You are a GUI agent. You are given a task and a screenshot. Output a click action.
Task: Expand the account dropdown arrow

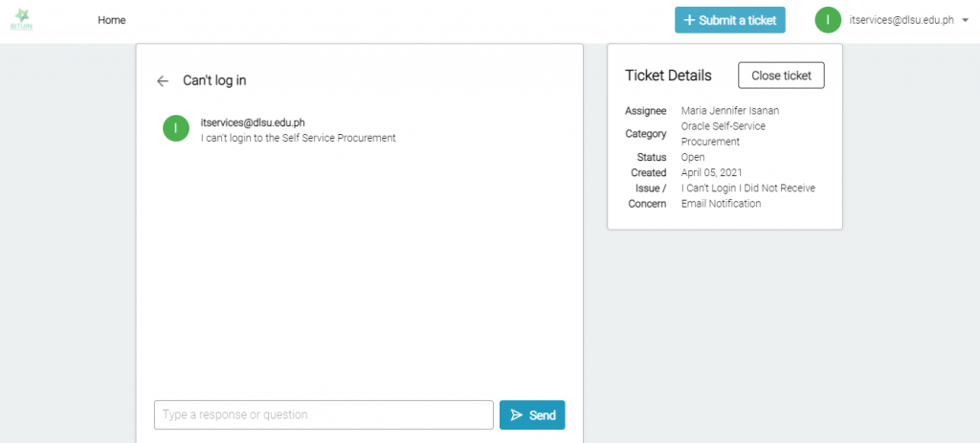pos(966,20)
